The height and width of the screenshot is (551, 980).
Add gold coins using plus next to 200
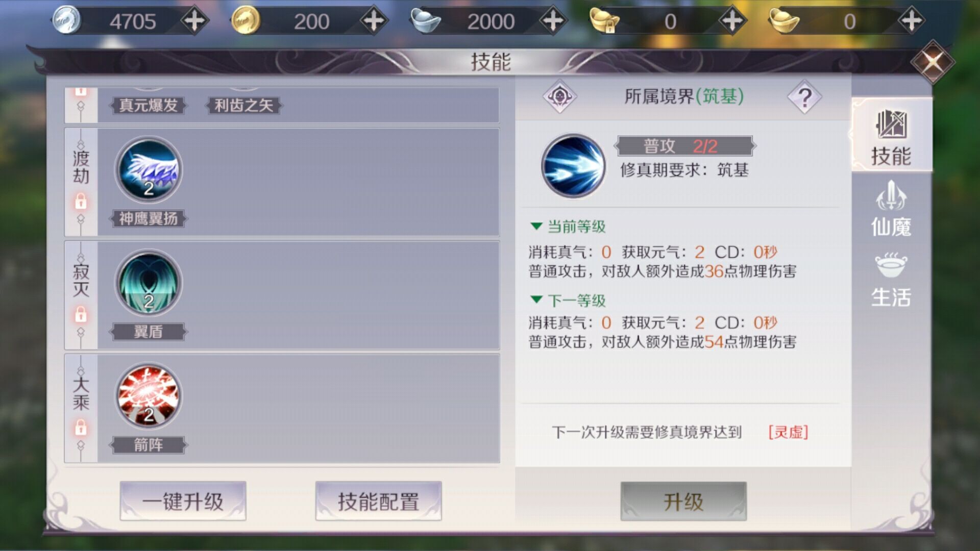[374, 21]
